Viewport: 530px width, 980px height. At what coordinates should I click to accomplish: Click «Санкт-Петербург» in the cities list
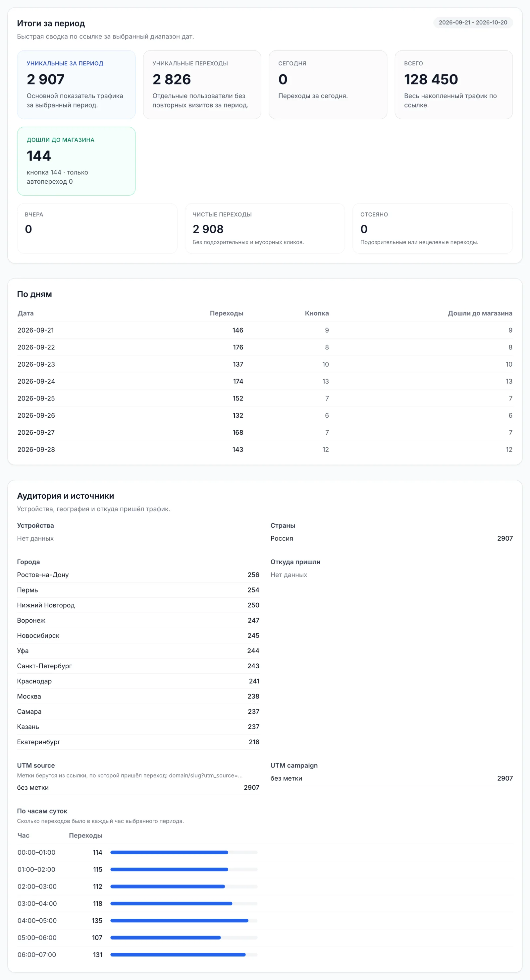[x=138, y=666]
